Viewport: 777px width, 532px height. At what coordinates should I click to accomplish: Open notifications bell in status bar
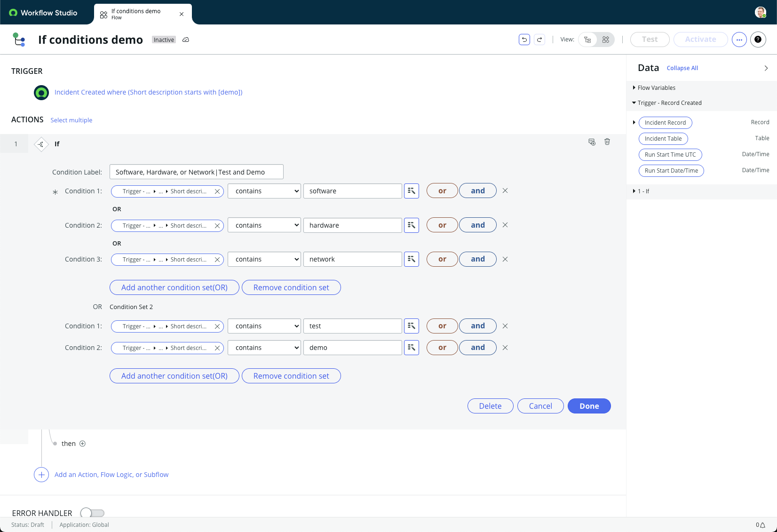(762, 525)
